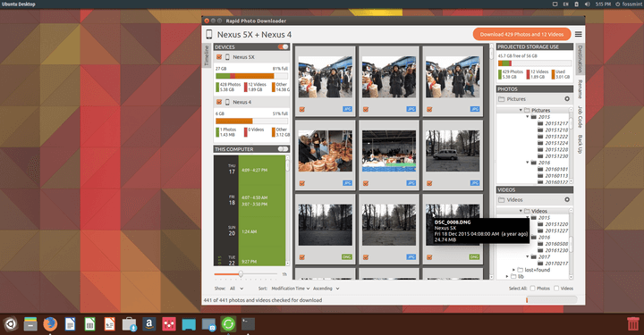Screen dimensions: 644x335
Task: Open the fossmint session menu in top panel
Action: [629, 4]
